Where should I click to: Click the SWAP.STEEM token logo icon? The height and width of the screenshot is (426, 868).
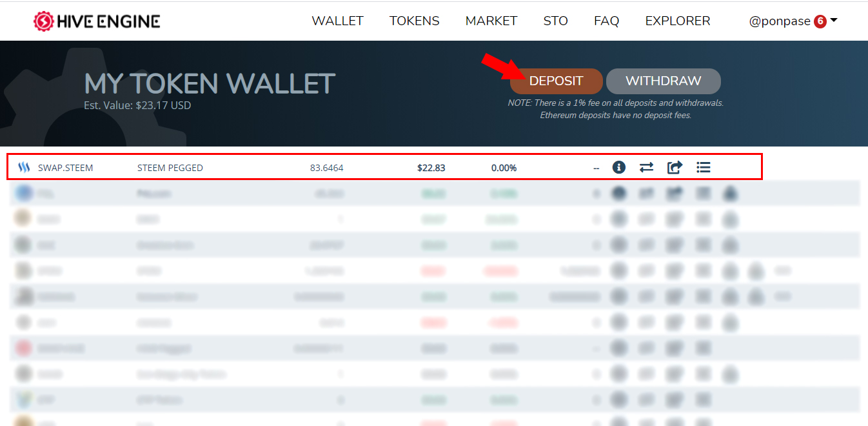[x=24, y=168]
